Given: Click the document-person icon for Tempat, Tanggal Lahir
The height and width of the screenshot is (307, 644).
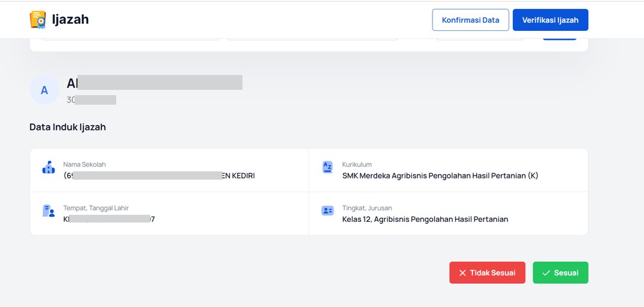Looking at the screenshot, I should point(48,211).
